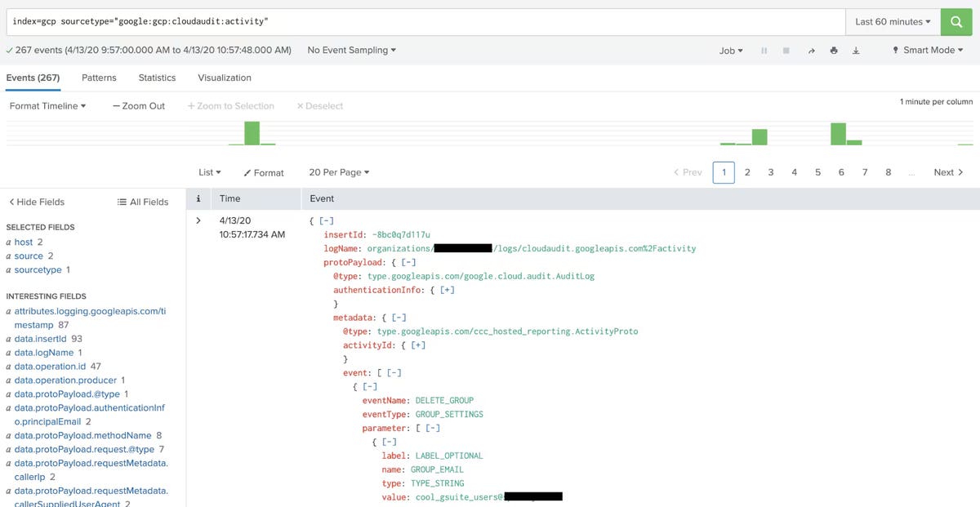Print the search results
The height and width of the screenshot is (507, 980).
(833, 51)
